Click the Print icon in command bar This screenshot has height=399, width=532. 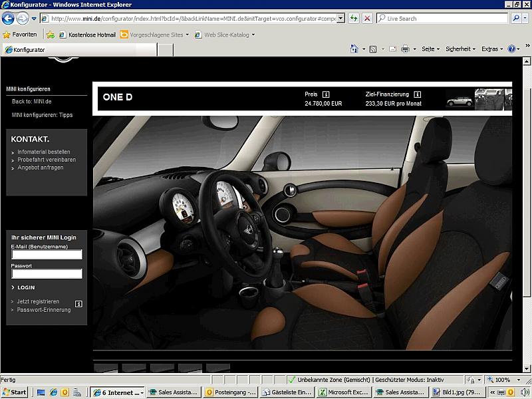tap(404, 49)
